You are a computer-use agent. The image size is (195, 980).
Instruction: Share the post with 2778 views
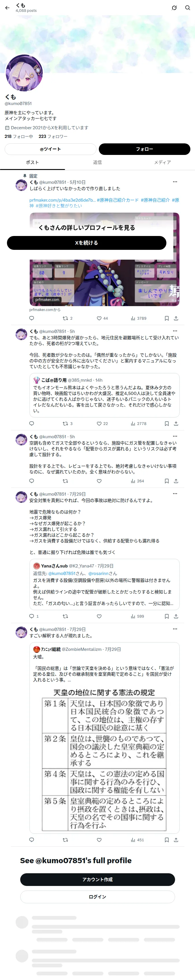click(x=176, y=424)
